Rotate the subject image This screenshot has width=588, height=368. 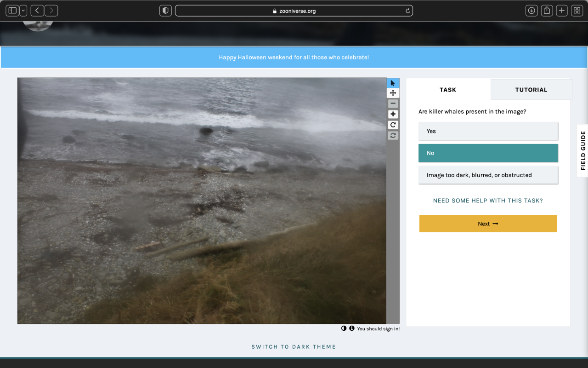[393, 125]
